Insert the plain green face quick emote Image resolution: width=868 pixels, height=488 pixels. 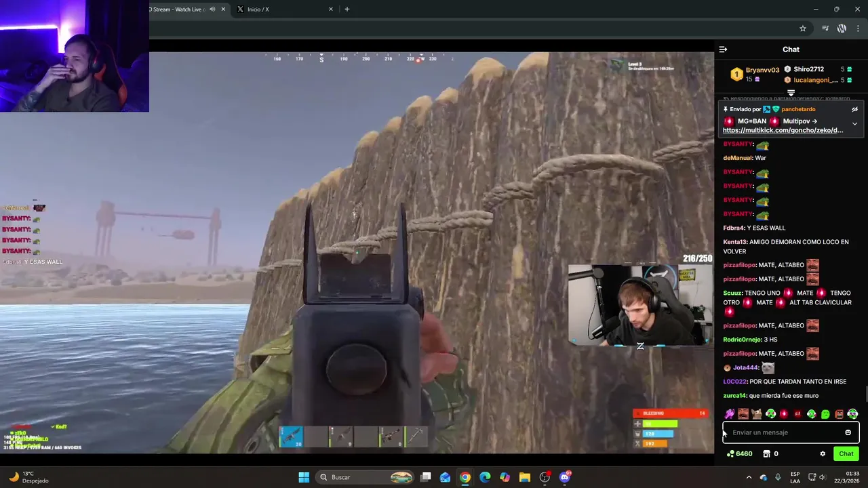pos(825,413)
